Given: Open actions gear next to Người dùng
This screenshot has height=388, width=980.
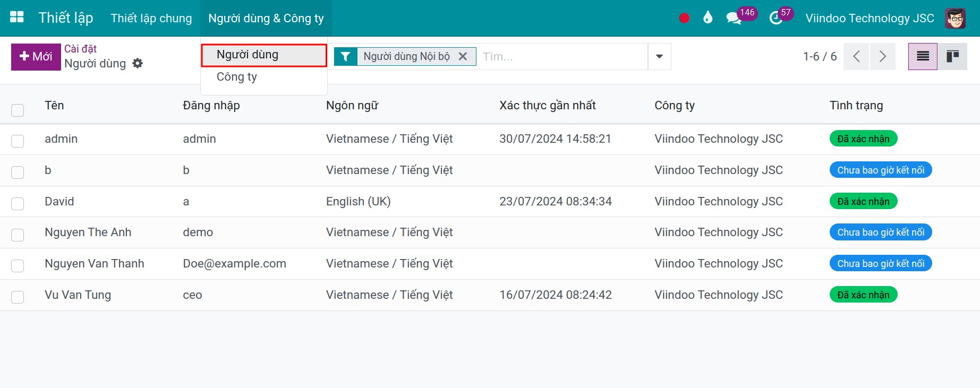Looking at the screenshot, I should tap(138, 63).
